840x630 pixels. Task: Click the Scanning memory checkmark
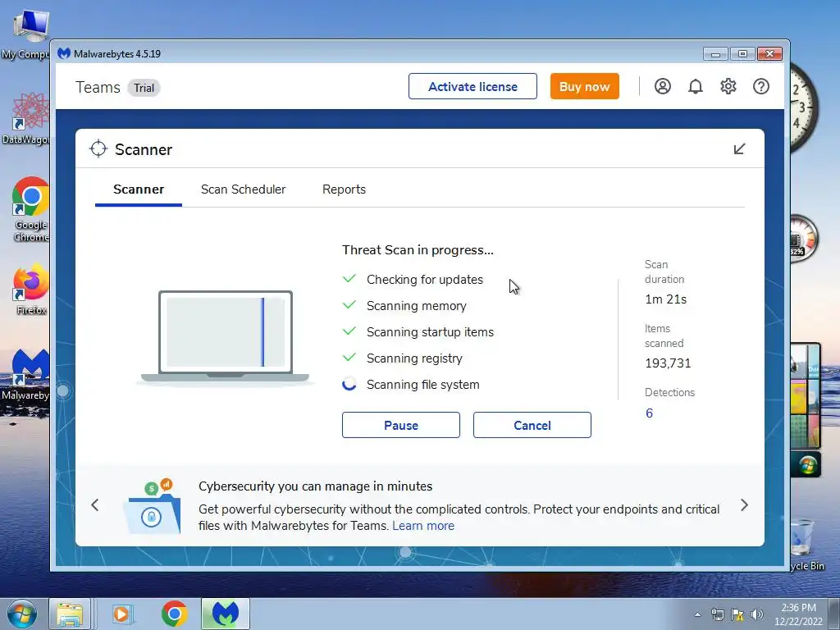pyautogui.click(x=349, y=305)
